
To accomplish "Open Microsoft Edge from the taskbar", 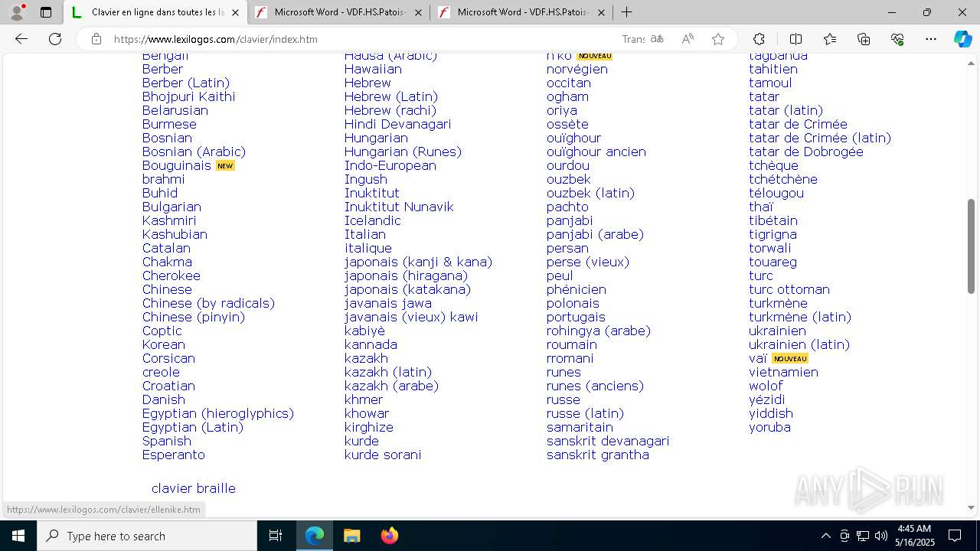I will 315,536.
